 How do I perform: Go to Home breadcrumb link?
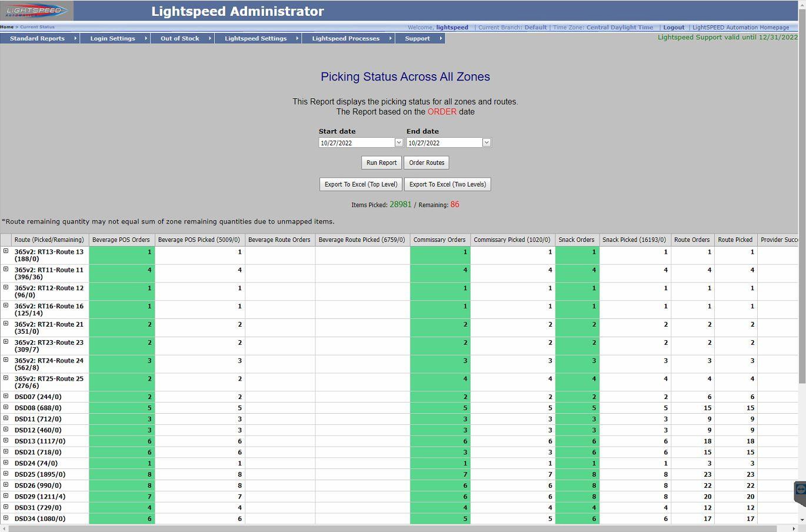[7, 26]
